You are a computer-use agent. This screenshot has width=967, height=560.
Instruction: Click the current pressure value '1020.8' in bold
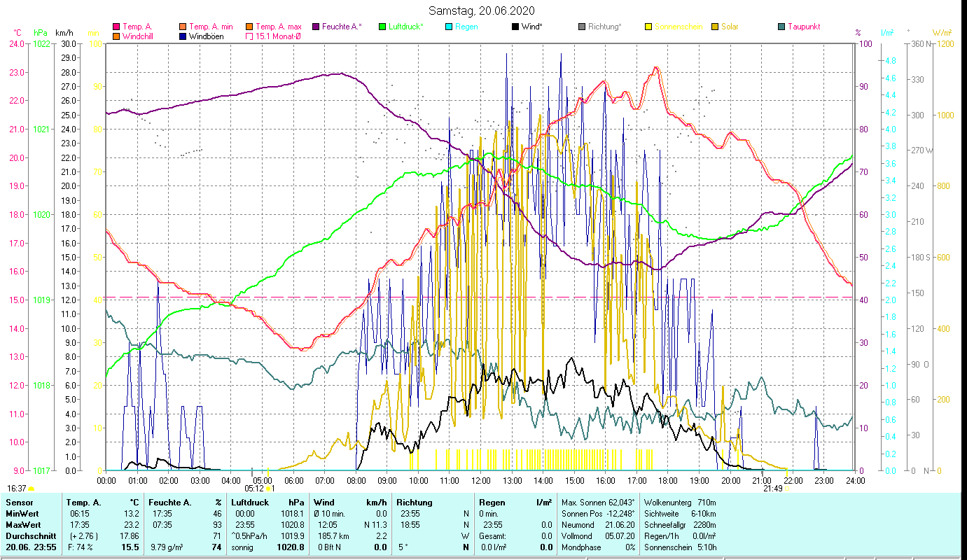[x=291, y=547]
